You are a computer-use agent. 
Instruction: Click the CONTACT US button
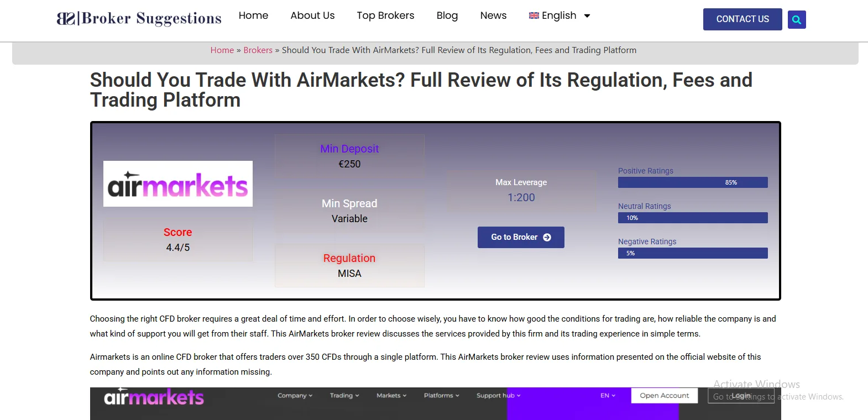(x=742, y=19)
